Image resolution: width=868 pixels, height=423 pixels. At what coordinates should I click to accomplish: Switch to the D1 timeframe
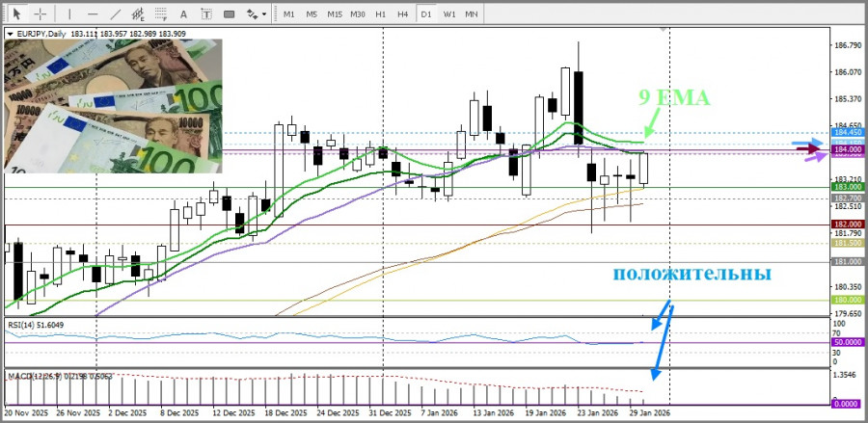tap(426, 14)
